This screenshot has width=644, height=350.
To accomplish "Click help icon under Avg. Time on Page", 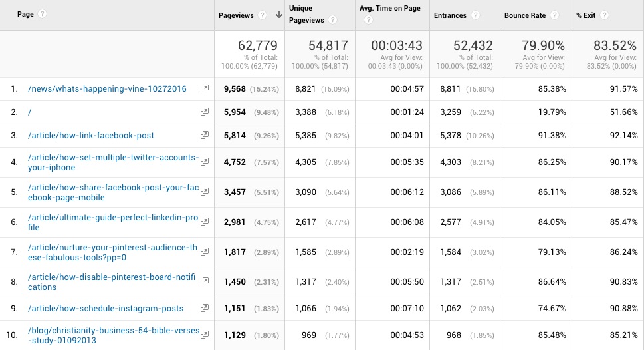I will point(368,20).
